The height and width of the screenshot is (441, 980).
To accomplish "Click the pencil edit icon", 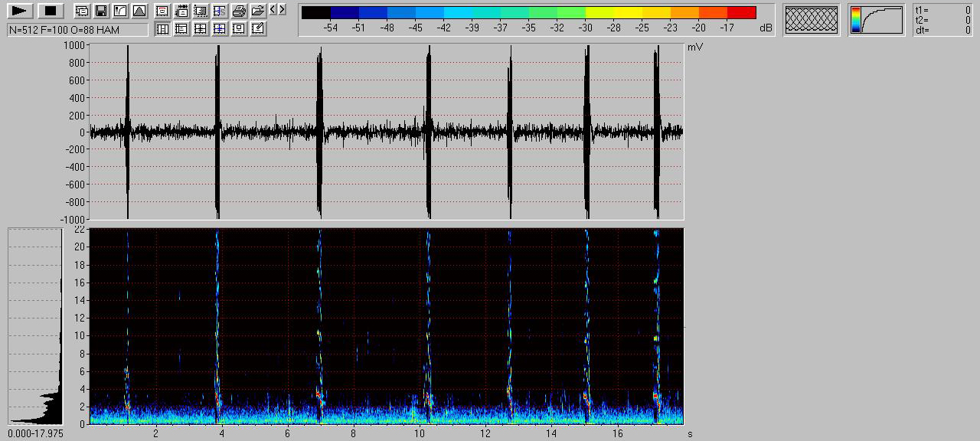I will pyautogui.click(x=258, y=29).
